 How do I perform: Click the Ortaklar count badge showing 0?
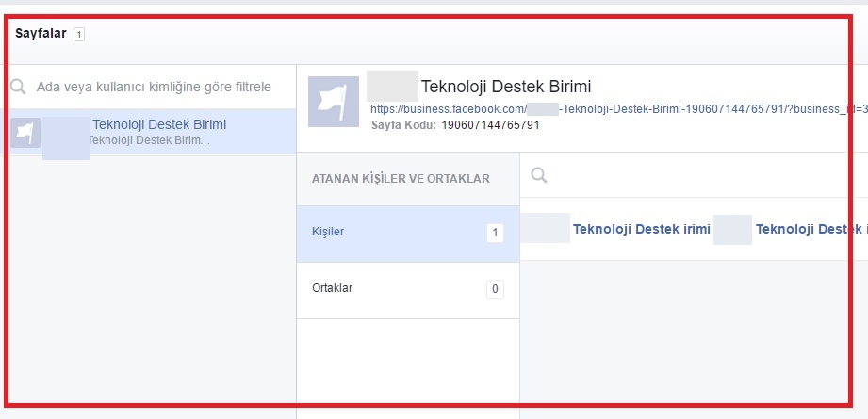495,289
